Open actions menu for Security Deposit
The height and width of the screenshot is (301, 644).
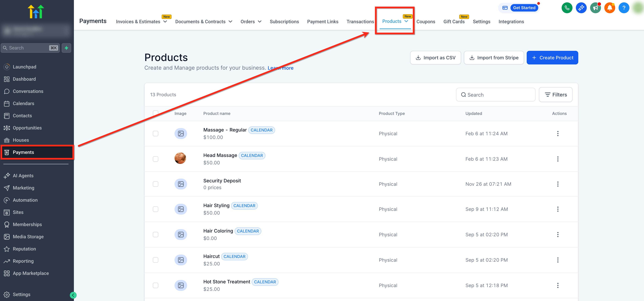[558, 184]
